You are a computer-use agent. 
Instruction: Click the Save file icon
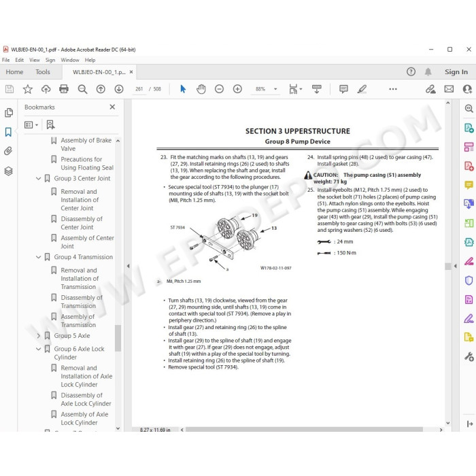pos(10,89)
